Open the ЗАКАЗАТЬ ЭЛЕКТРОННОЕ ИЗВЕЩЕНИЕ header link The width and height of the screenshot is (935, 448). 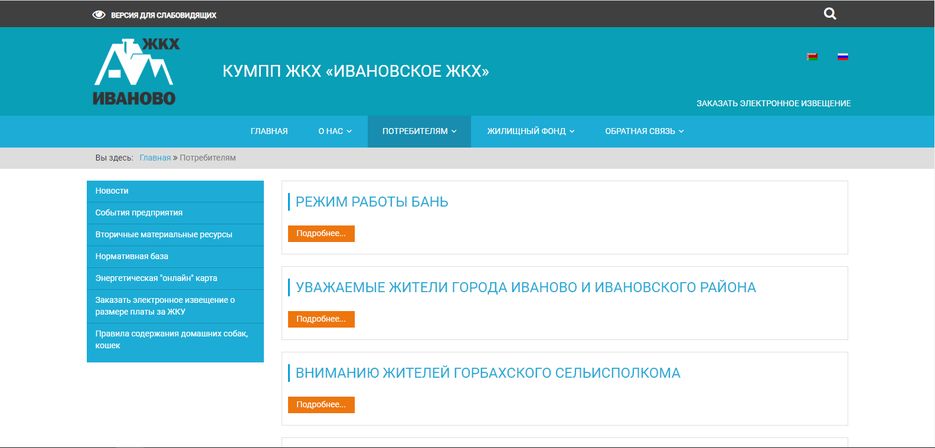pos(773,103)
